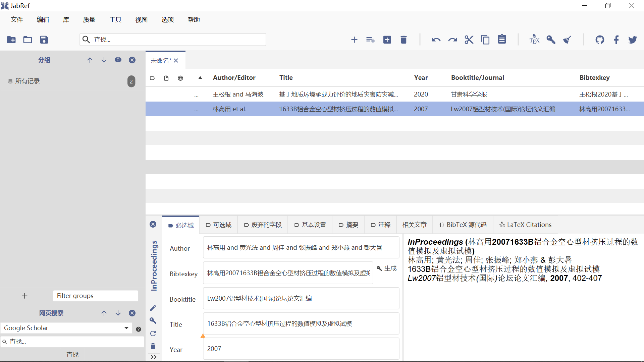Screen dimensions: 644x362
Task: Click the cleanup entries icon
Action: pos(567,40)
